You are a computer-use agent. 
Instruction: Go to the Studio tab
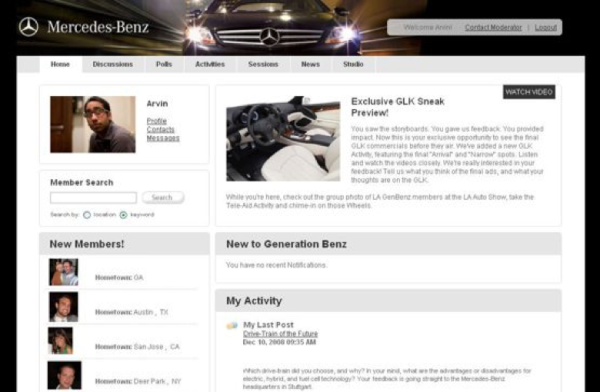pos(353,64)
